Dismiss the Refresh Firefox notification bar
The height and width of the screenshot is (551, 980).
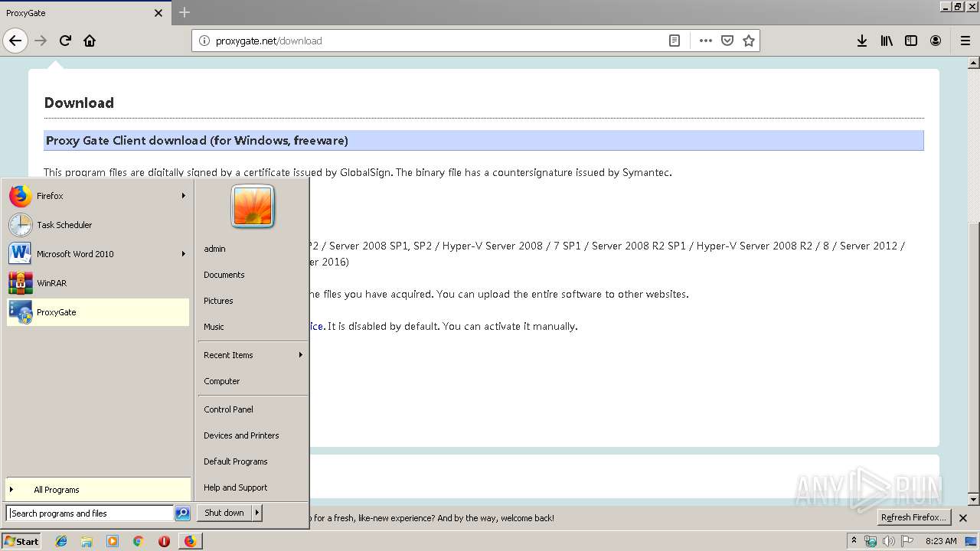(963, 518)
